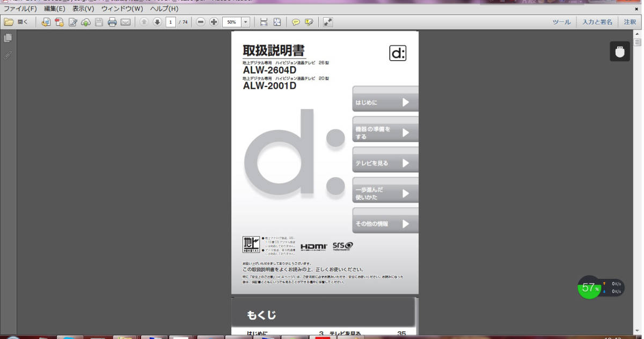
Task: Open the ツール pane
Action: pyautogui.click(x=561, y=22)
